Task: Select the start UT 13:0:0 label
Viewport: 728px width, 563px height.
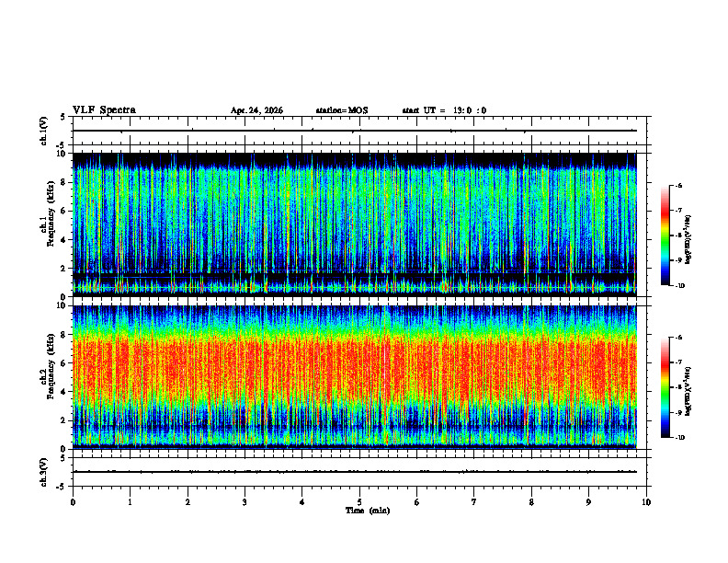Action: 444,110
